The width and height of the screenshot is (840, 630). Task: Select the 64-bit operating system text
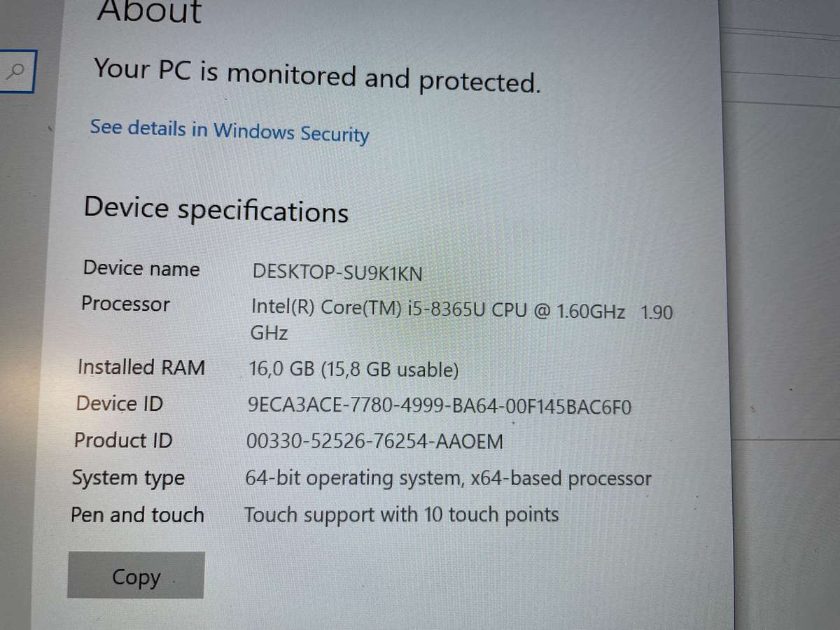coord(447,478)
